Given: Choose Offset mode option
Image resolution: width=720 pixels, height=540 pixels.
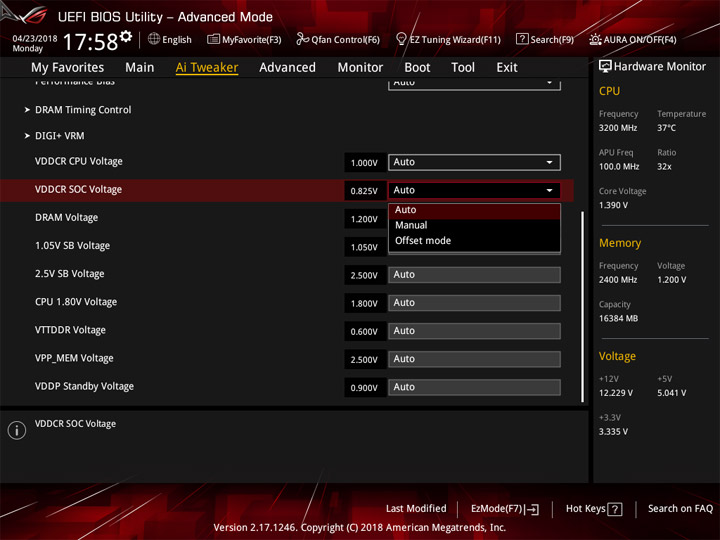Looking at the screenshot, I should pos(474,241).
